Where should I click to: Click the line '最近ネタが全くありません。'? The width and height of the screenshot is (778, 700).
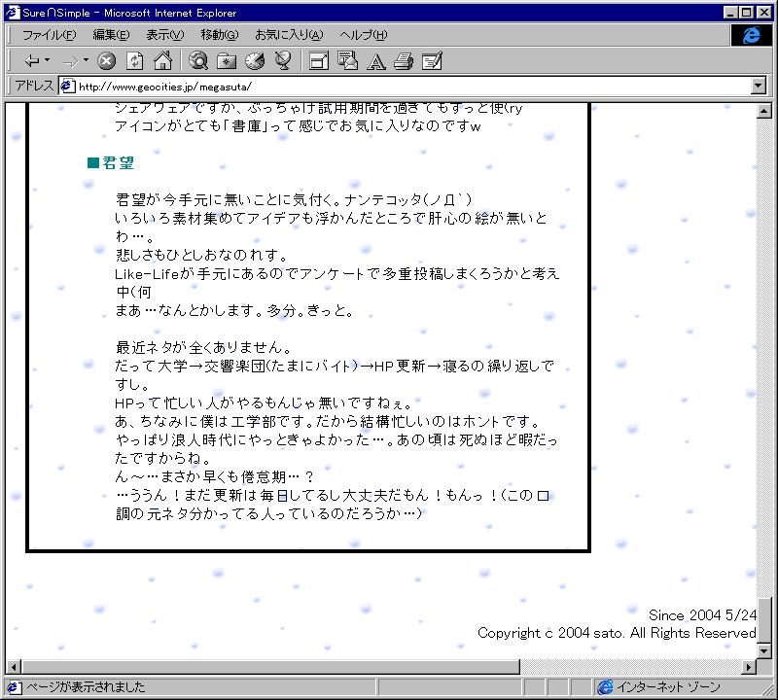click(204, 347)
